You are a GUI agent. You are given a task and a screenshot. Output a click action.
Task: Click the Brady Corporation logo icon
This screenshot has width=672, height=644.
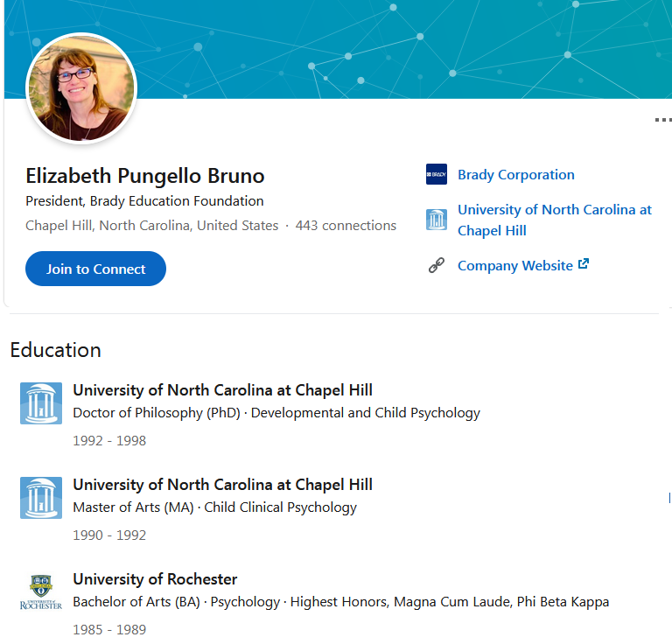tap(437, 174)
